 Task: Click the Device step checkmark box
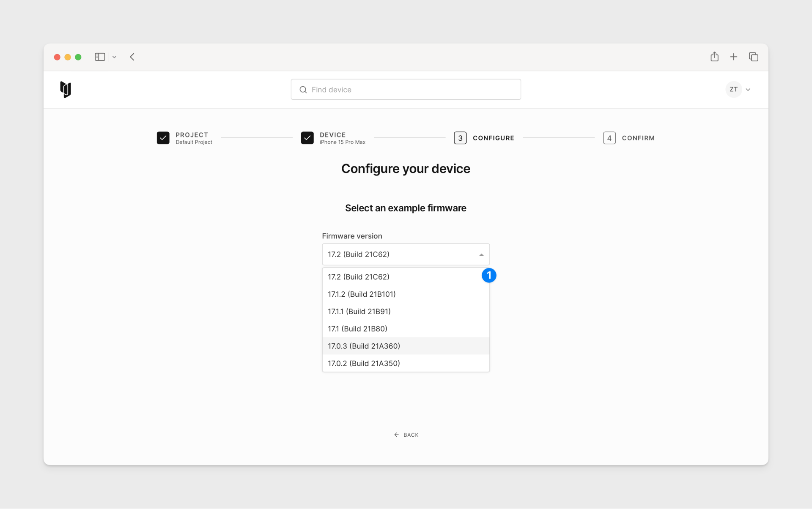(307, 137)
